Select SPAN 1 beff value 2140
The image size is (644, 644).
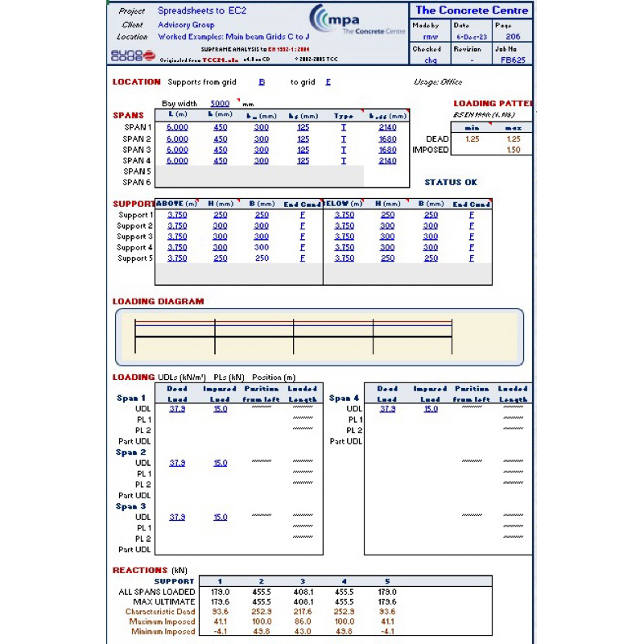[x=387, y=127]
